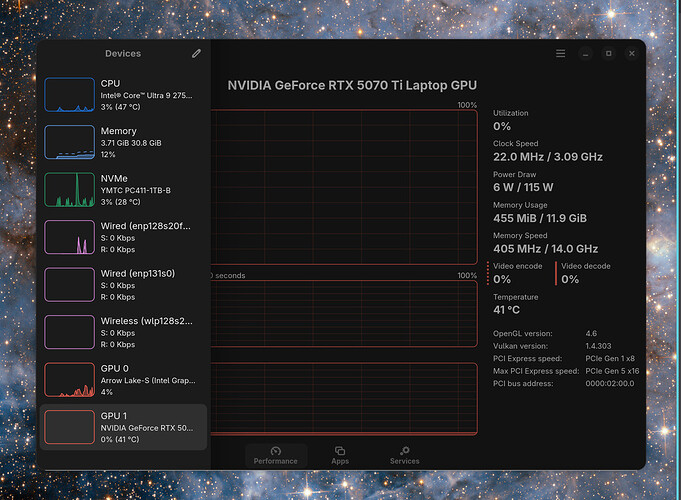
Task: Click the GPU 0 usage graph thumbnail
Action: (x=69, y=380)
